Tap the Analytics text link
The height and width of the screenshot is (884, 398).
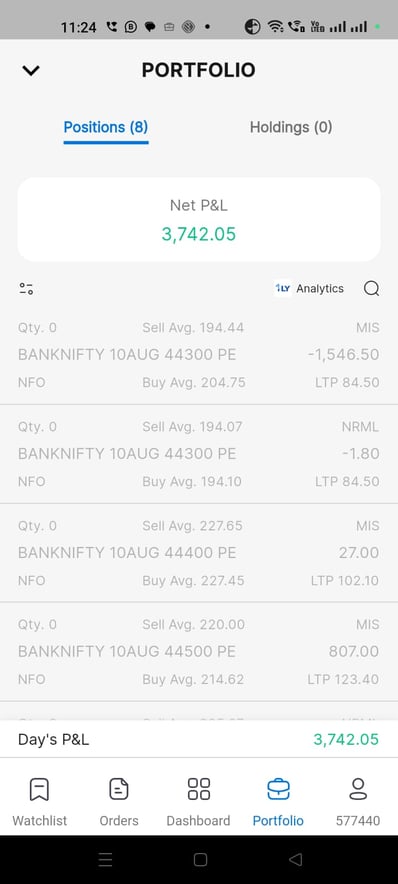320,289
